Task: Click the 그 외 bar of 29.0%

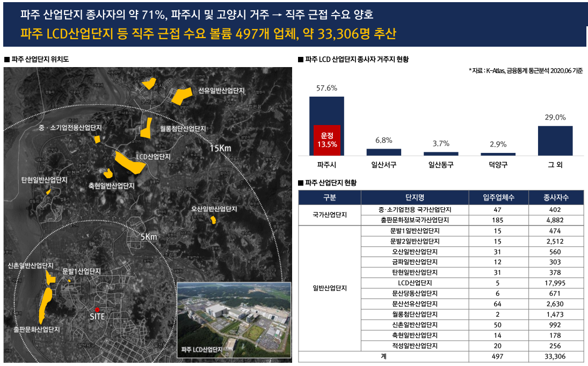Action: pyautogui.click(x=555, y=141)
